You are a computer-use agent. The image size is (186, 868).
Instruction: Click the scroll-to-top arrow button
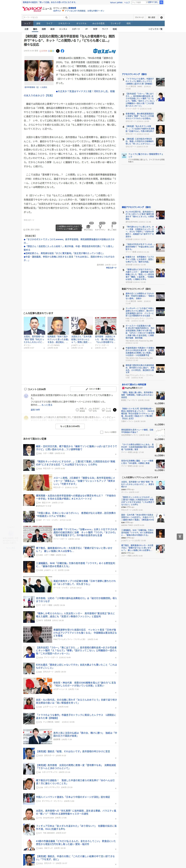tap(180, 536)
